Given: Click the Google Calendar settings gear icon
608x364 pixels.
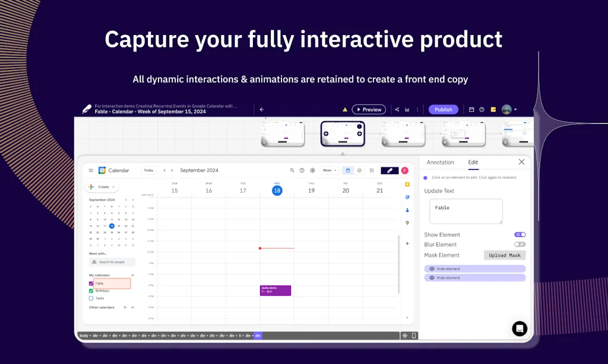Looking at the screenshot, I should click(x=312, y=170).
